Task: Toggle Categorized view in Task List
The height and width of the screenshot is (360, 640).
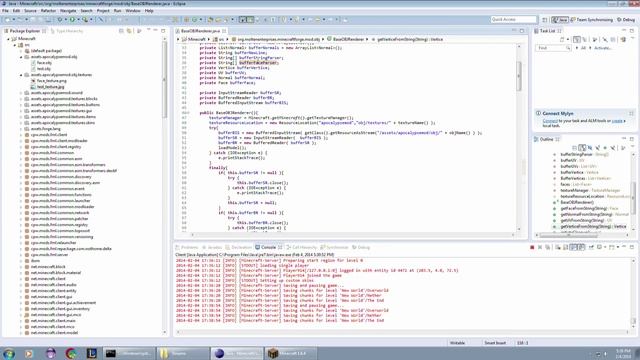Action: pos(577,40)
